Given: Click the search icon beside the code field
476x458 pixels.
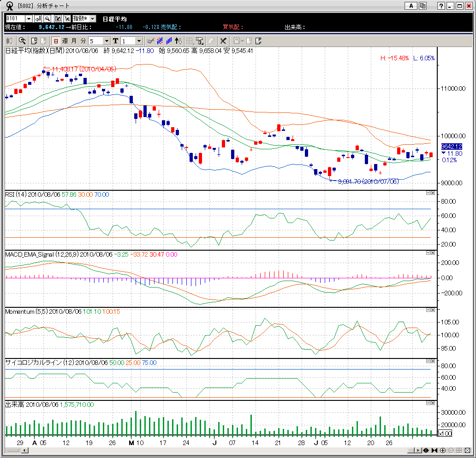Looking at the screenshot, I should click(x=48, y=19).
